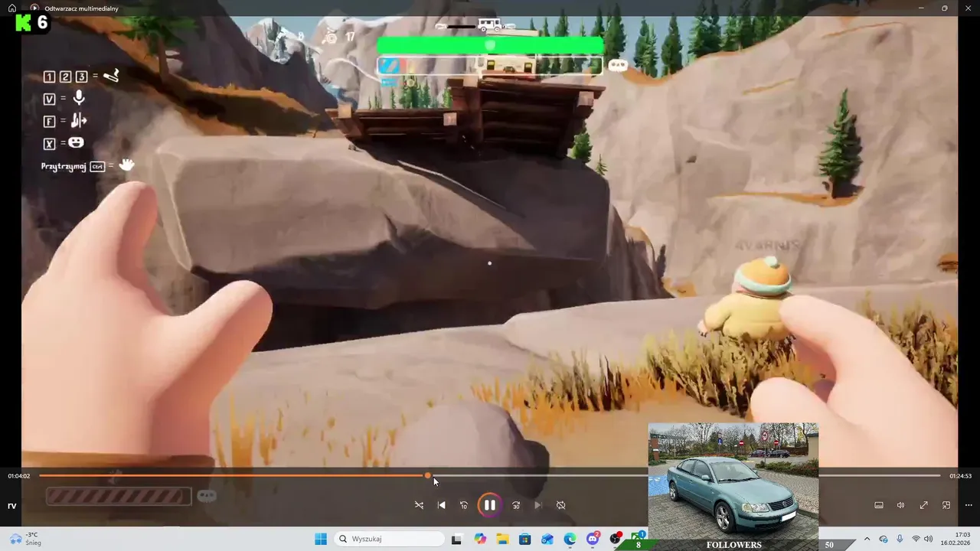Go to the media player home
The height and width of the screenshot is (551, 980).
(12, 8)
